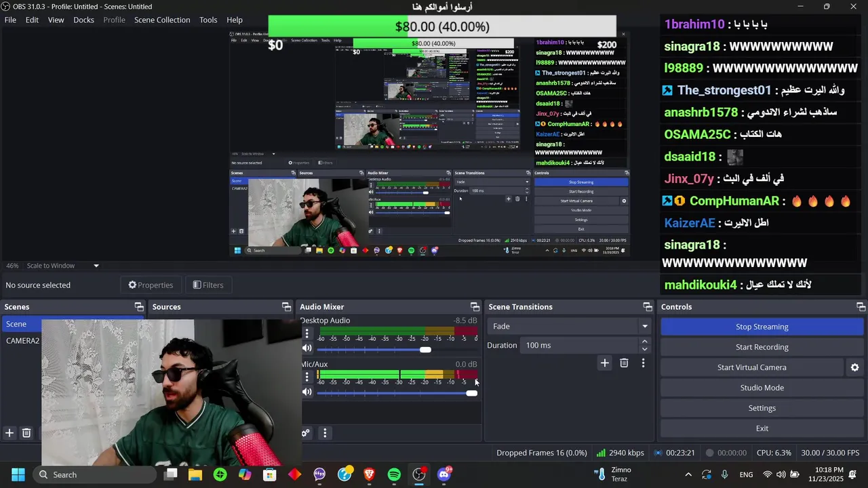The width and height of the screenshot is (868, 488).
Task: Click the 30.00 / 30.00 FPS readout
Action: pyautogui.click(x=830, y=453)
